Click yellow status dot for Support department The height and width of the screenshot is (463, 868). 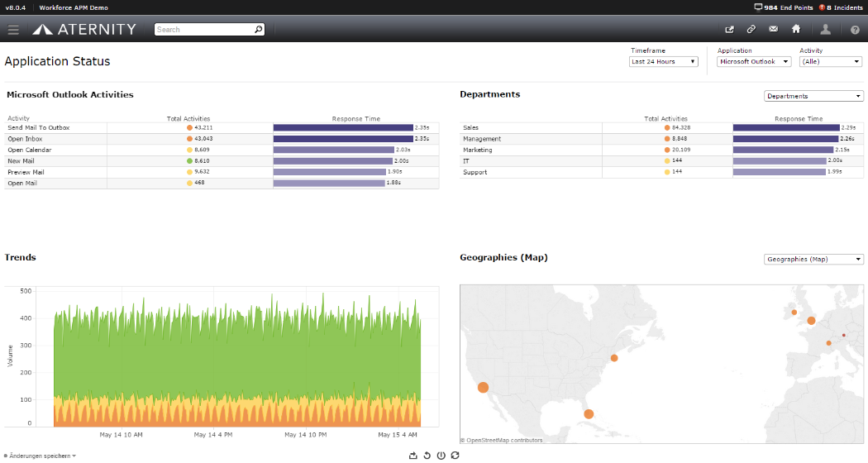(667, 172)
